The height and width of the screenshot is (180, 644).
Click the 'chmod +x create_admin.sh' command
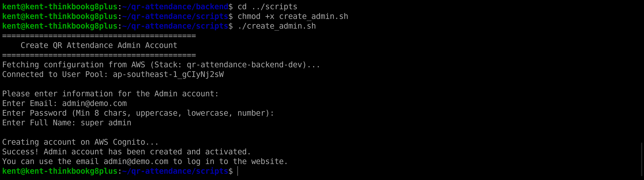point(293,17)
